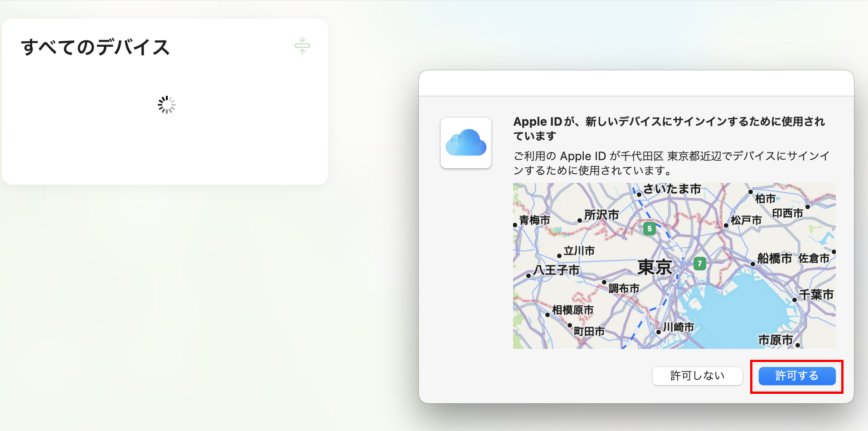Click the bold Apple ID sign-in dialog title
Screen dimensions: 868x431
[x=669, y=129]
